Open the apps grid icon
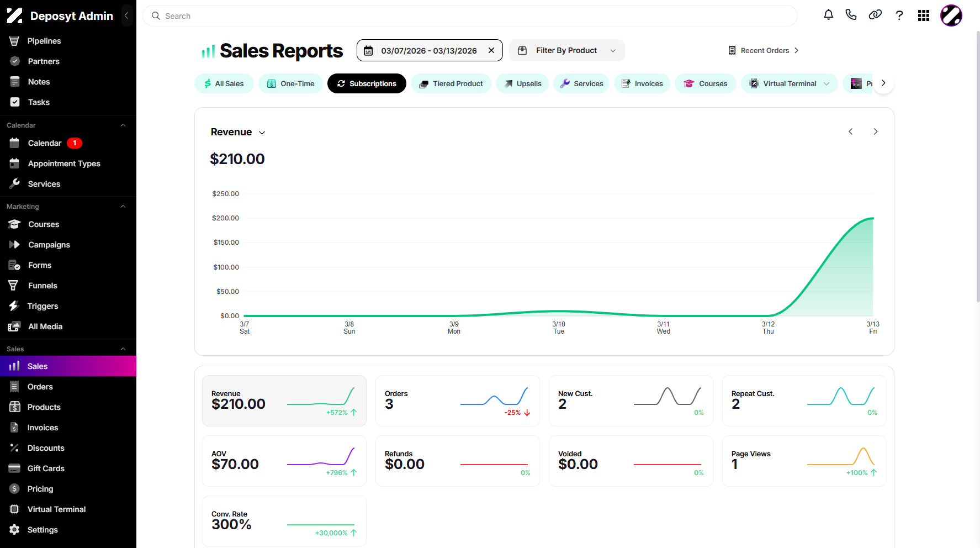The width and height of the screenshot is (980, 548). pyautogui.click(x=924, y=15)
